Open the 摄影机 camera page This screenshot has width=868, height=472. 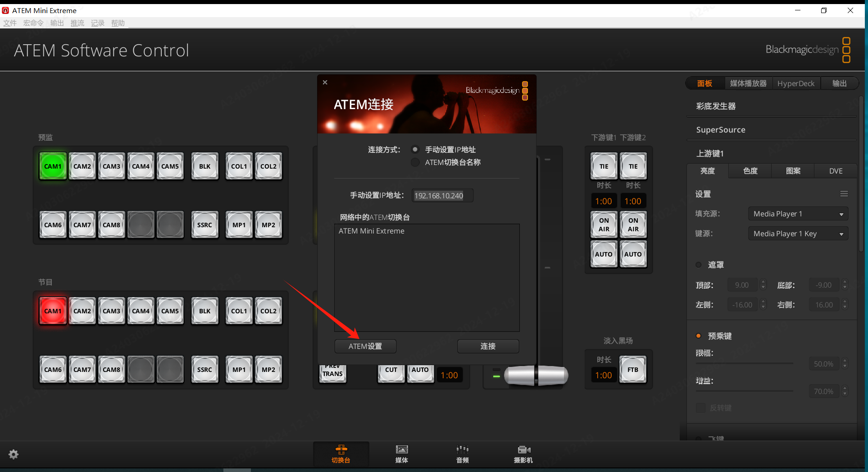point(523,454)
